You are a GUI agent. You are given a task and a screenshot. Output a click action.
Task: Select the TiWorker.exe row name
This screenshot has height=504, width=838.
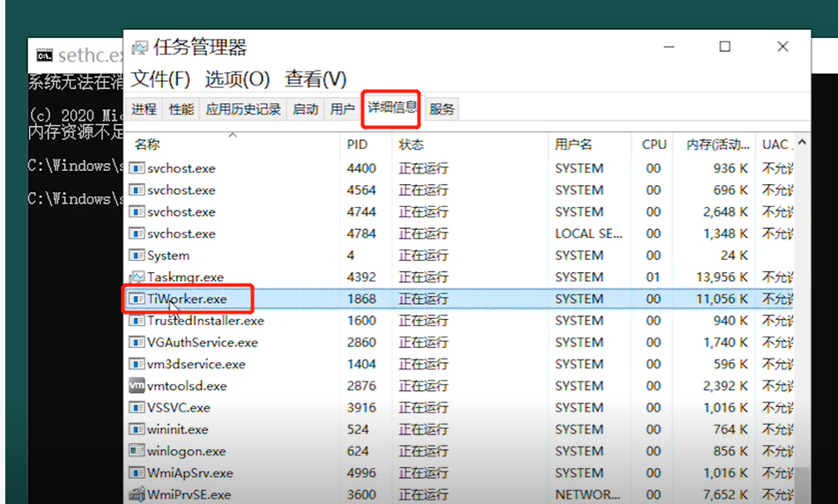point(187,300)
